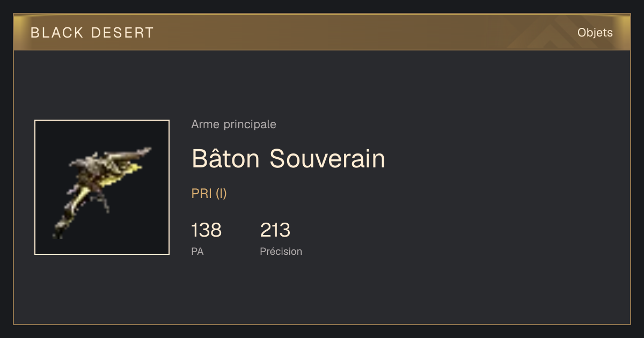The height and width of the screenshot is (338, 644).
Task: Click the word BLACK in the header
Action: click(x=57, y=33)
